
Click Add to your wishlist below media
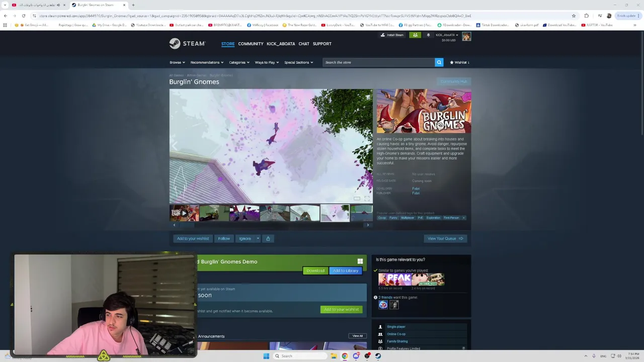click(x=193, y=238)
